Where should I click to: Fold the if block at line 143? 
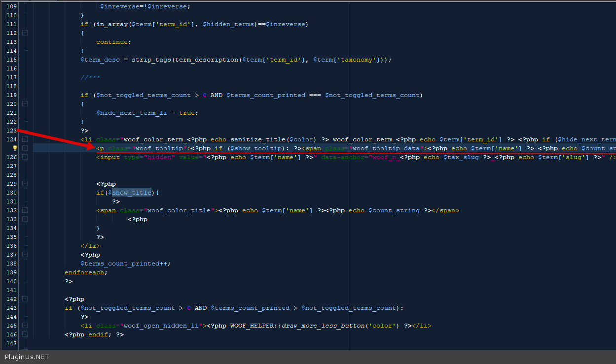25,308
